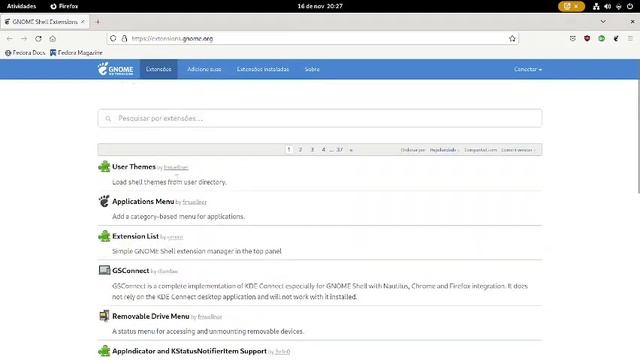Click the Firefox back arrow

pyautogui.click(x=10, y=38)
